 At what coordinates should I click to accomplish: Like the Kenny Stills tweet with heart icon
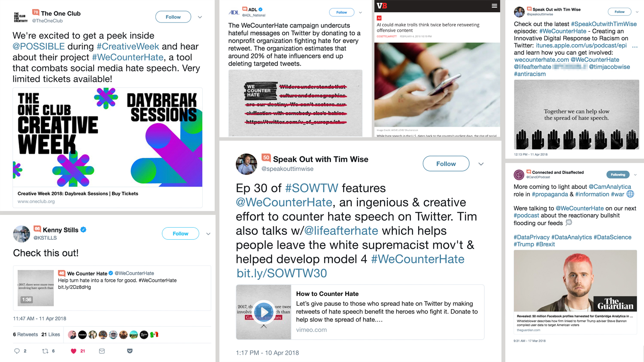[x=73, y=351]
